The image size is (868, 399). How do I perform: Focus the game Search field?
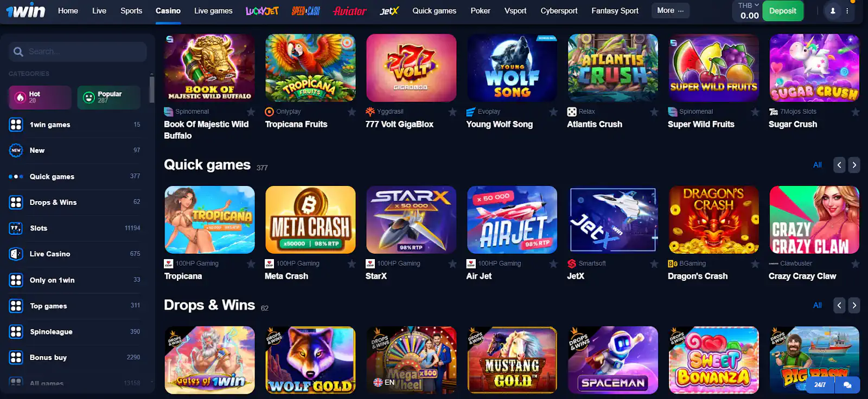point(78,52)
